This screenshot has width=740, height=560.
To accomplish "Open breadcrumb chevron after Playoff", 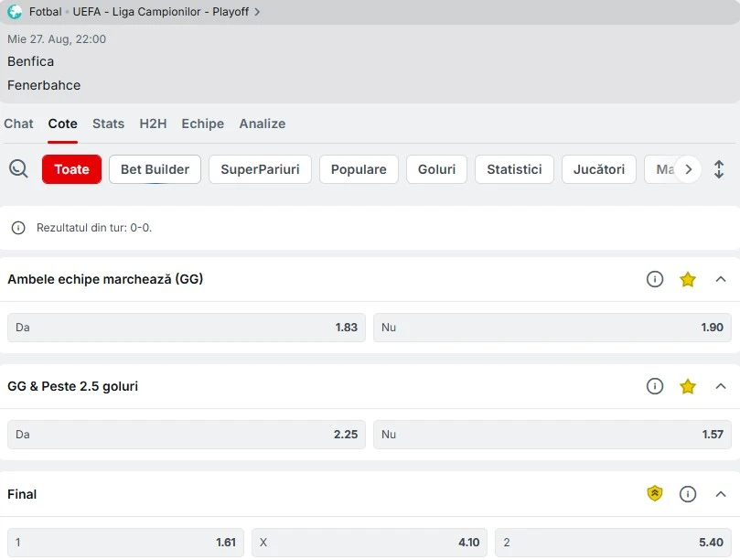I will coord(257,12).
